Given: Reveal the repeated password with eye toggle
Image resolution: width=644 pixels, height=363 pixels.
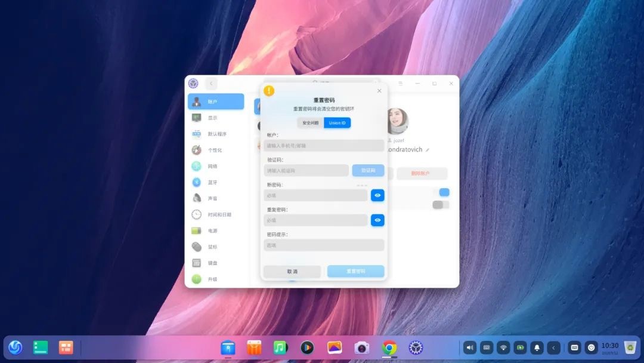Looking at the screenshot, I should point(376,220).
